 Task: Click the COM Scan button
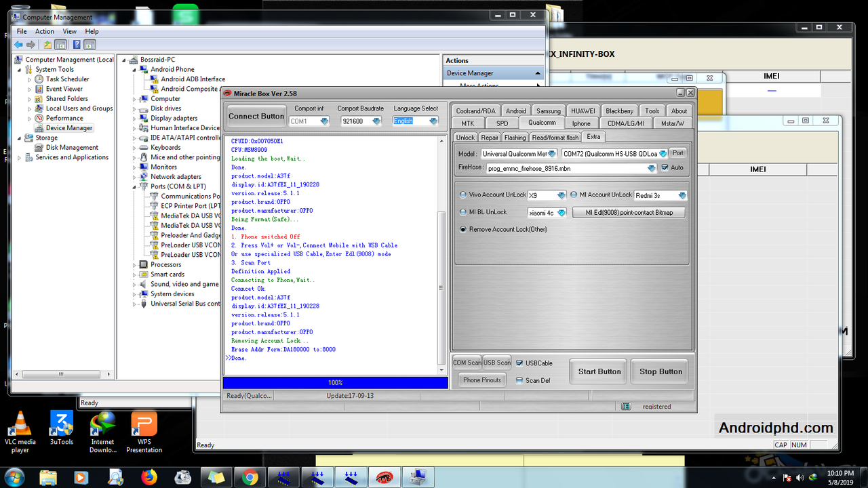467,363
